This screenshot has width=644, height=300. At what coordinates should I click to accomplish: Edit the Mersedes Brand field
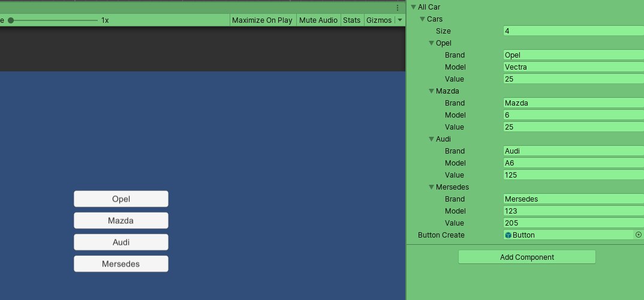[573, 199]
